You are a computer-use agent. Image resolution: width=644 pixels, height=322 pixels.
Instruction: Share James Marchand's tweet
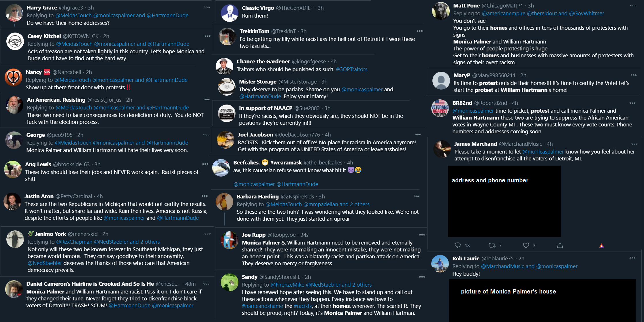click(x=560, y=245)
